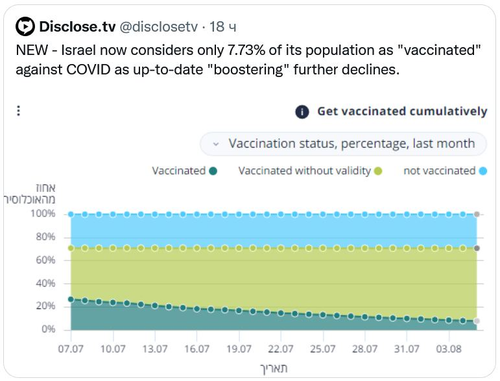Click the light blue not vaccinated chart area

[x=273, y=231]
